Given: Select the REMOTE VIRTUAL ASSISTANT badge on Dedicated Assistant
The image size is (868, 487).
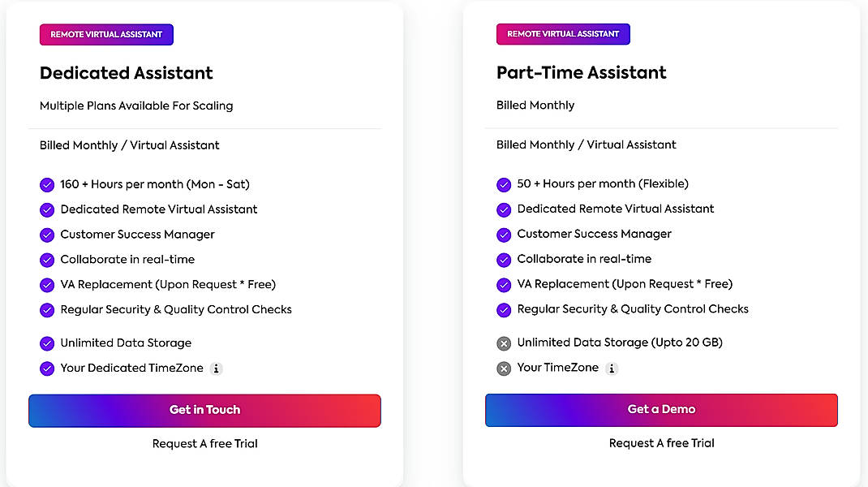Looking at the screenshot, I should [x=105, y=34].
